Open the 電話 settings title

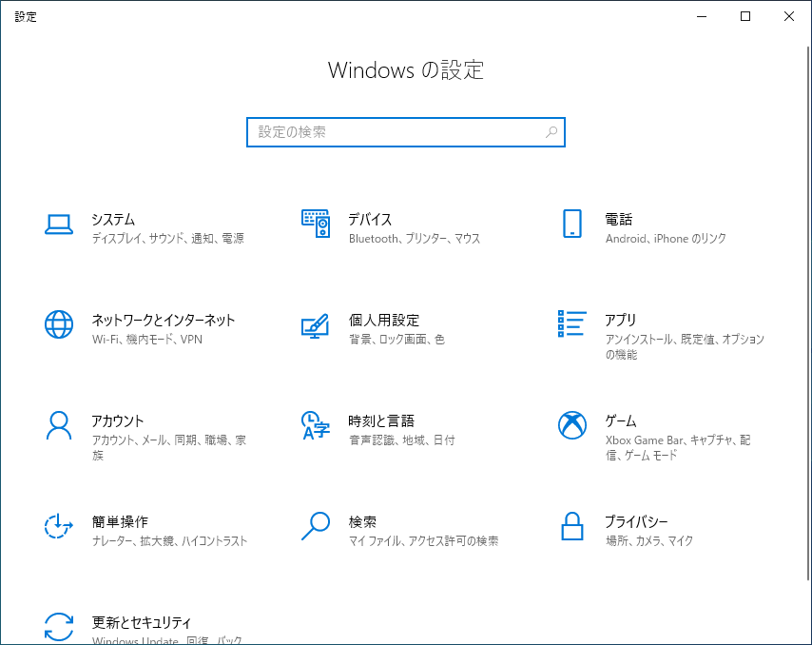(x=619, y=219)
